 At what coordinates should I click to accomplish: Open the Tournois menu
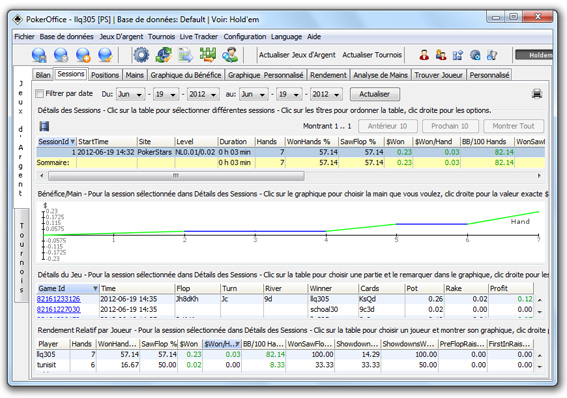[x=161, y=37]
